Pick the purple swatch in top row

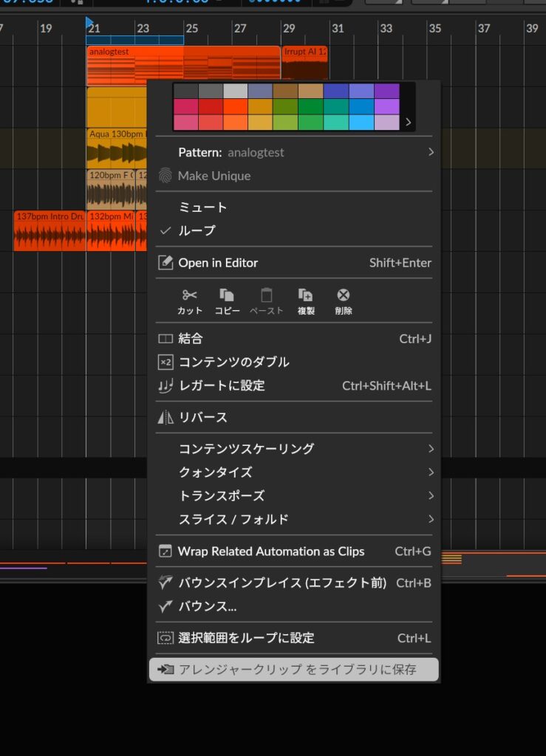pyautogui.click(x=386, y=91)
